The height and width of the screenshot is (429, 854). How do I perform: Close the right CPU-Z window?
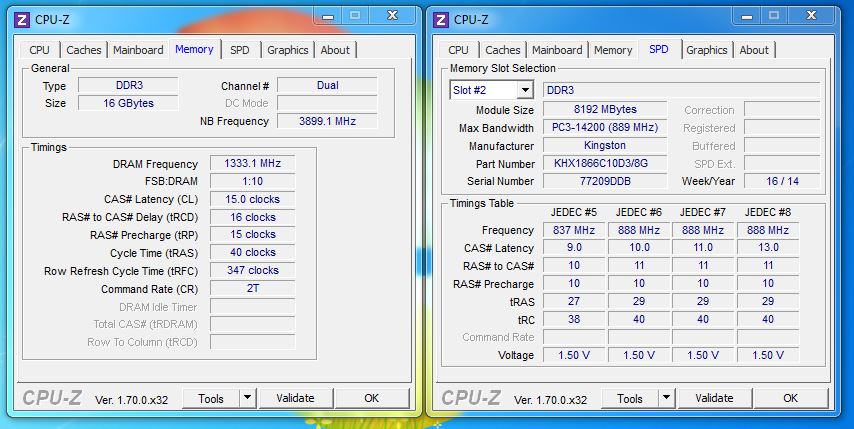click(x=811, y=16)
